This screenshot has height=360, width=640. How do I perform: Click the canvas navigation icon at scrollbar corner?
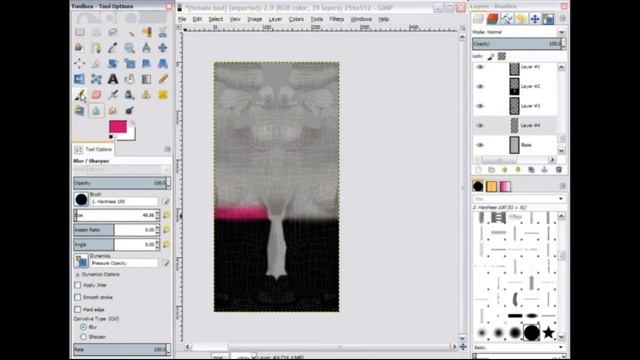(463, 347)
